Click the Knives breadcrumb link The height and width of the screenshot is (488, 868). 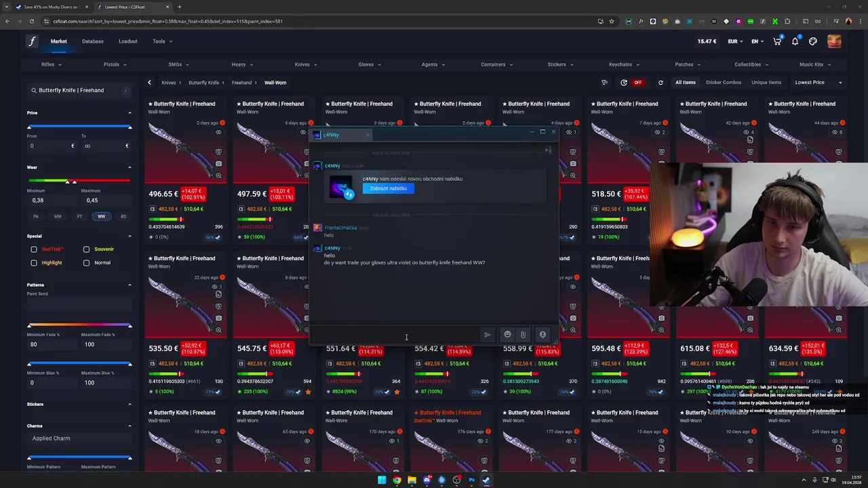168,83
